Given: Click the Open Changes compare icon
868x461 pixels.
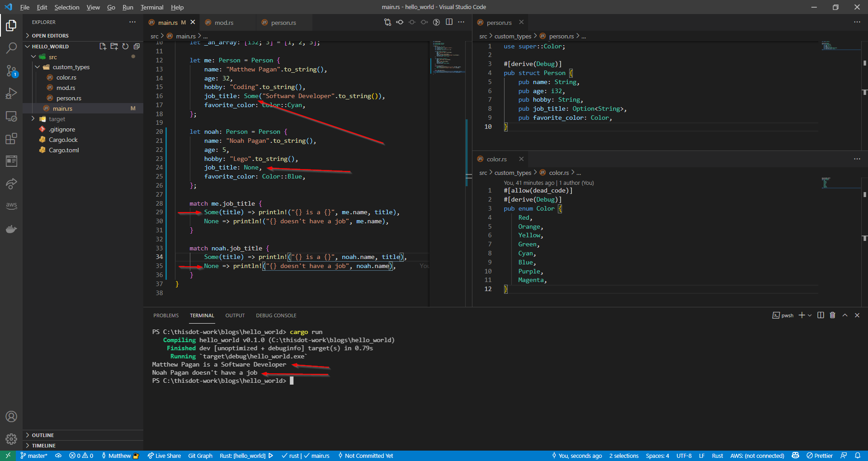Looking at the screenshot, I should click(x=387, y=22).
